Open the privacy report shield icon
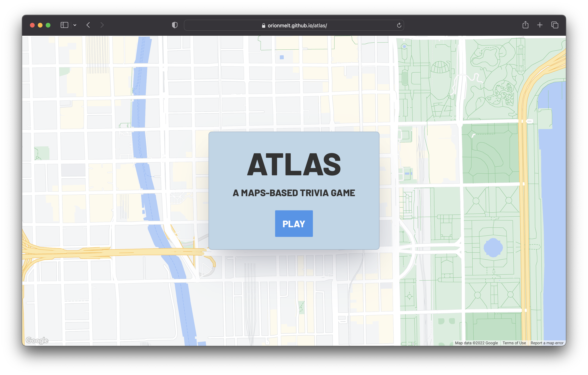Viewport: 588px width, 375px height. click(175, 25)
